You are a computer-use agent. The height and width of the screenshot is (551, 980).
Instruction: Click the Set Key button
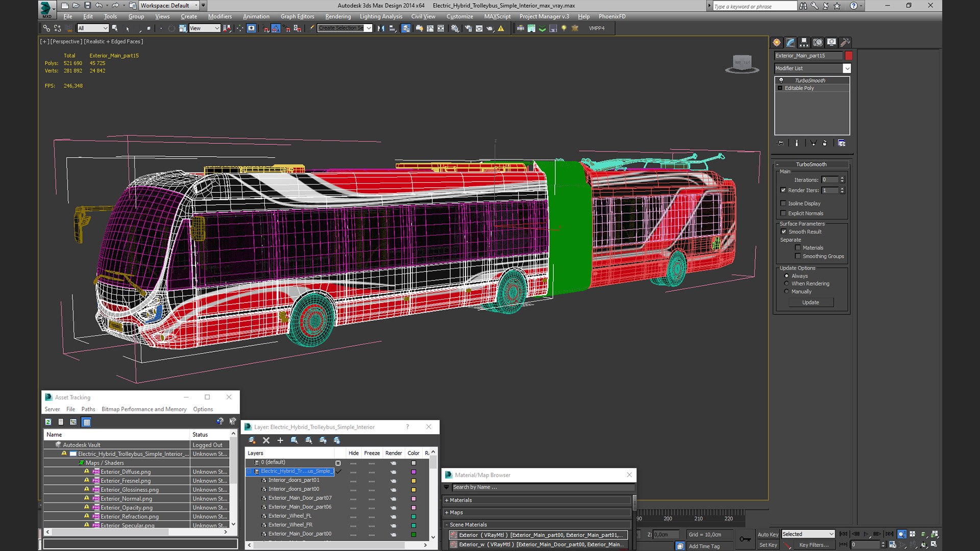pos(768,545)
